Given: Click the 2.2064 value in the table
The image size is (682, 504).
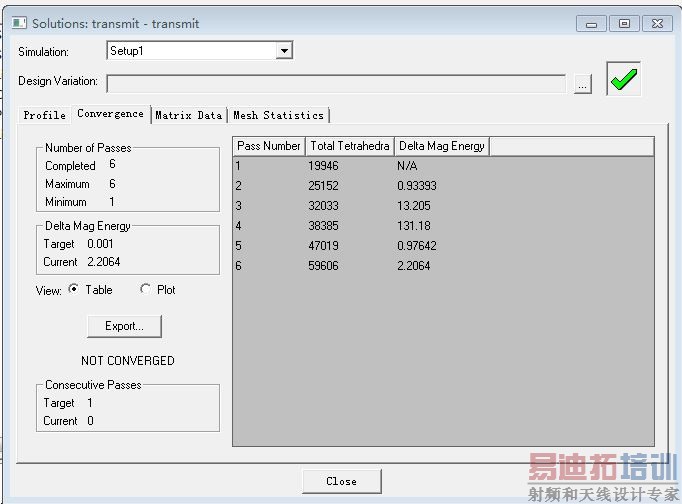Looking at the screenshot, I should (x=413, y=266).
